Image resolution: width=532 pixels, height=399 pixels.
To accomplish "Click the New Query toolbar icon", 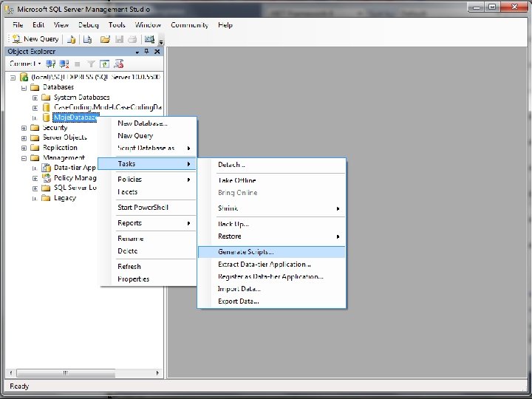I will [16, 39].
